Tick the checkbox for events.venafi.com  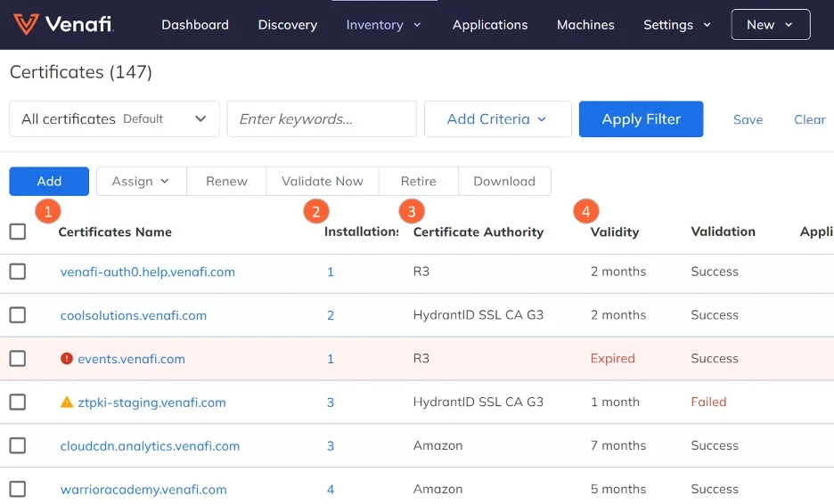[x=18, y=358]
